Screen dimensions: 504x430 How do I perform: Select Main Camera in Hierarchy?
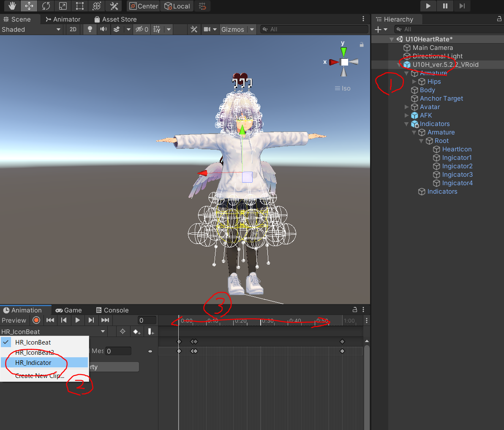(433, 48)
